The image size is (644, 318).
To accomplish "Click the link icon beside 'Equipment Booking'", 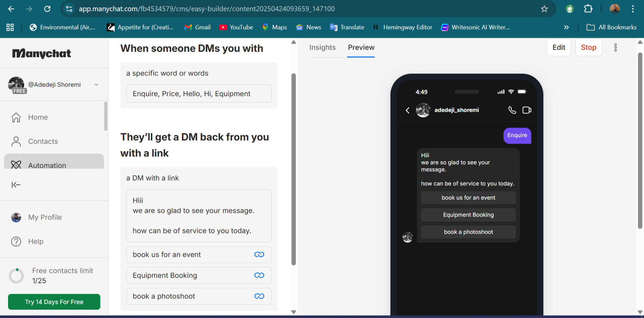I will click(x=259, y=275).
